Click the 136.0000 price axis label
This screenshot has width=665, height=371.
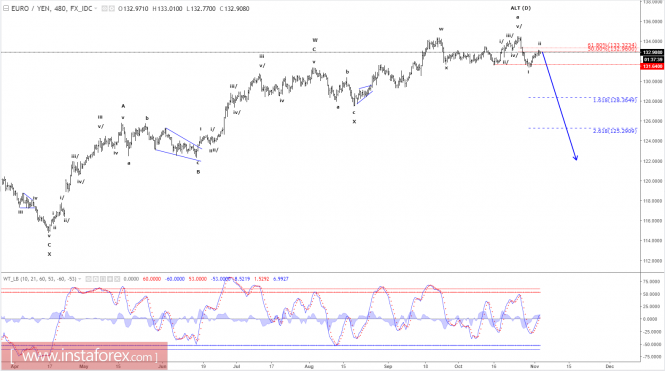tap(652, 22)
